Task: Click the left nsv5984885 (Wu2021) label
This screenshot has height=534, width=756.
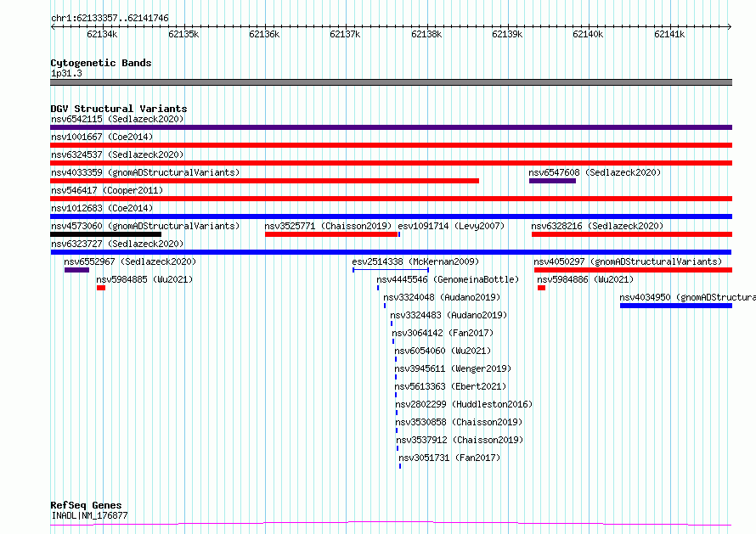Action: coord(144,279)
